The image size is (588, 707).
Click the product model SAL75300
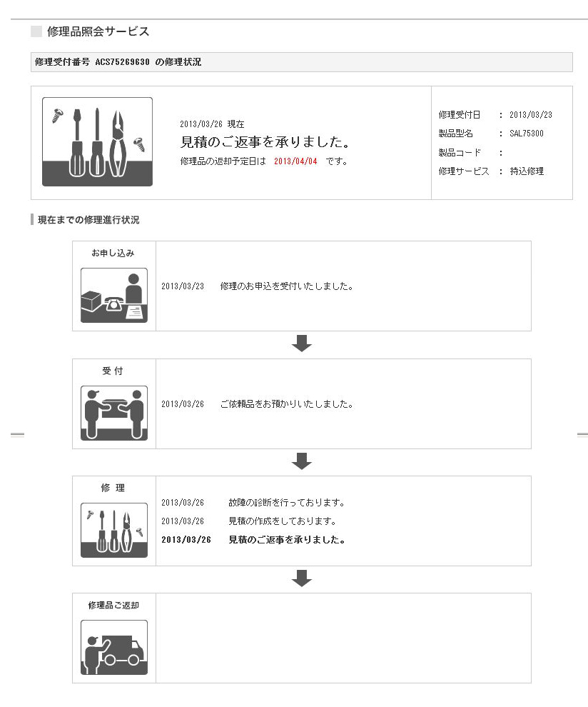click(x=526, y=134)
